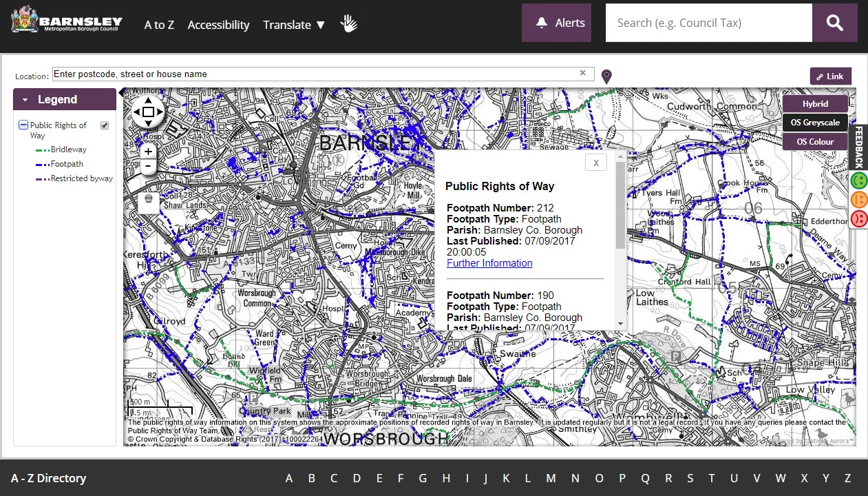Switch to OS Greyscale basemap
This screenshot has width=868, height=496.
coord(815,123)
